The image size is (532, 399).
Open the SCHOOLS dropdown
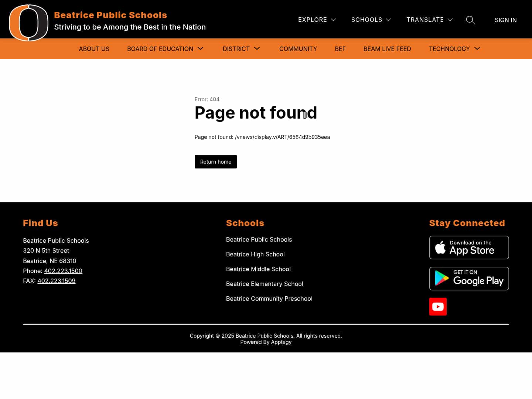click(x=371, y=20)
